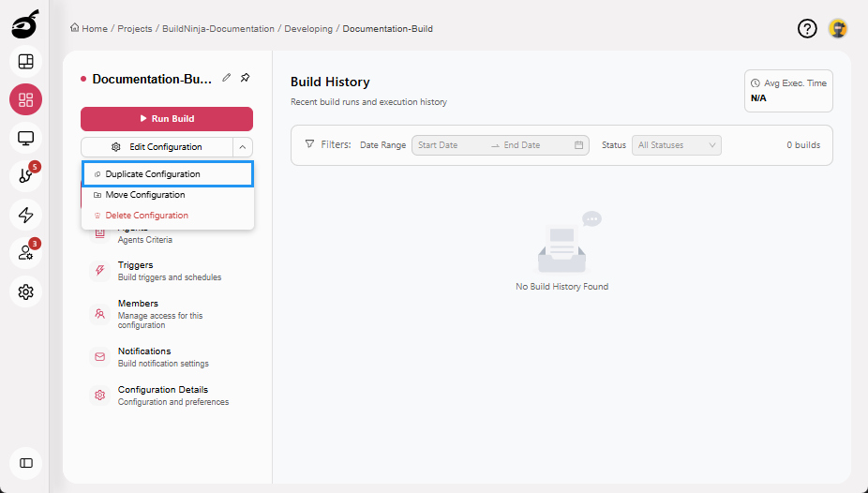The image size is (868, 493).
Task: Click the End Date input field
Action: [x=537, y=145]
